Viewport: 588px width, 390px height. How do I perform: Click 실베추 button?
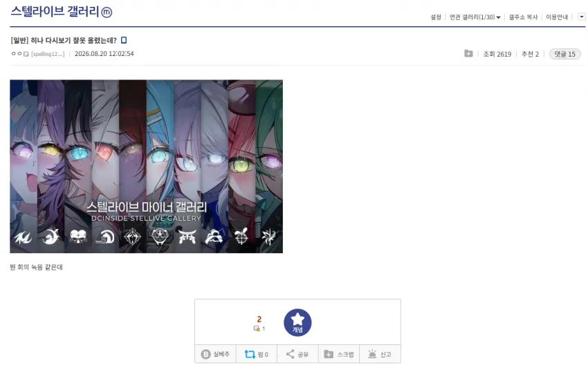(215, 354)
